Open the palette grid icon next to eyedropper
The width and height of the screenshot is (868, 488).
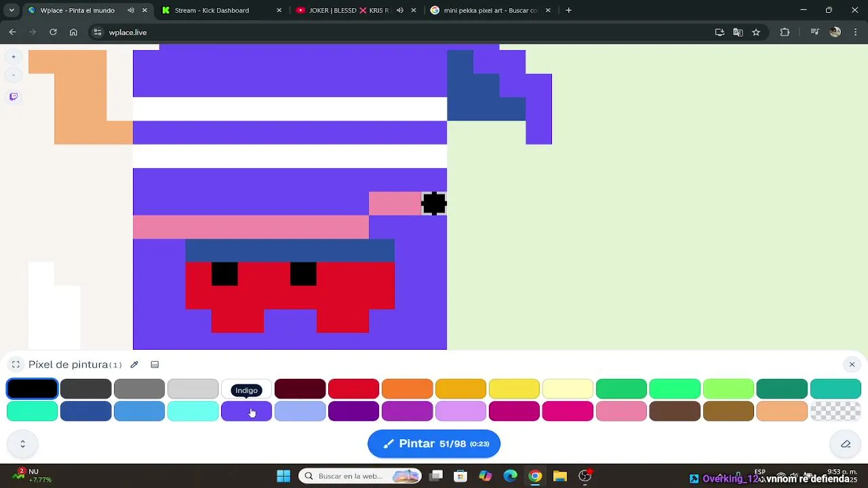[x=155, y=365]
